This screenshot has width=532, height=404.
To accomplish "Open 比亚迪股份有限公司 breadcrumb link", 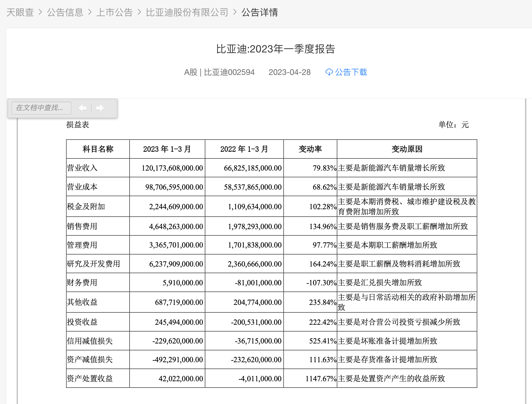I will pos(187,12).
